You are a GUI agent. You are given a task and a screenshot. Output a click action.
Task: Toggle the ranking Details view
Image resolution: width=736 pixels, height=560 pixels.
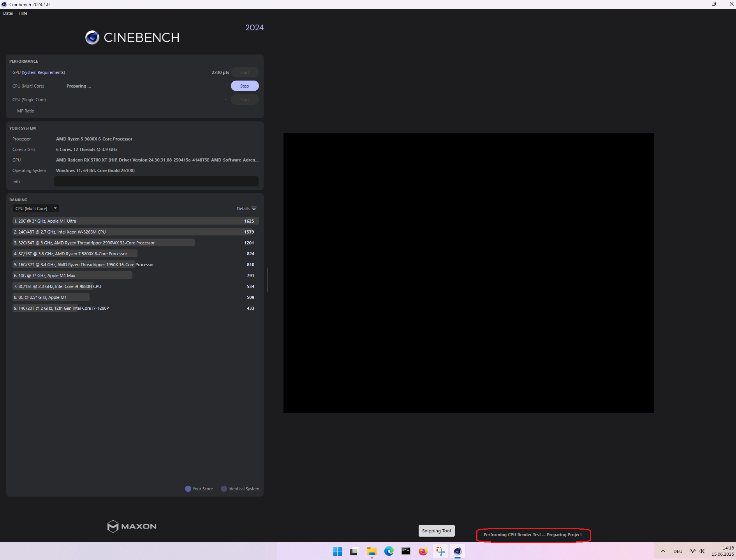(243, 209)
